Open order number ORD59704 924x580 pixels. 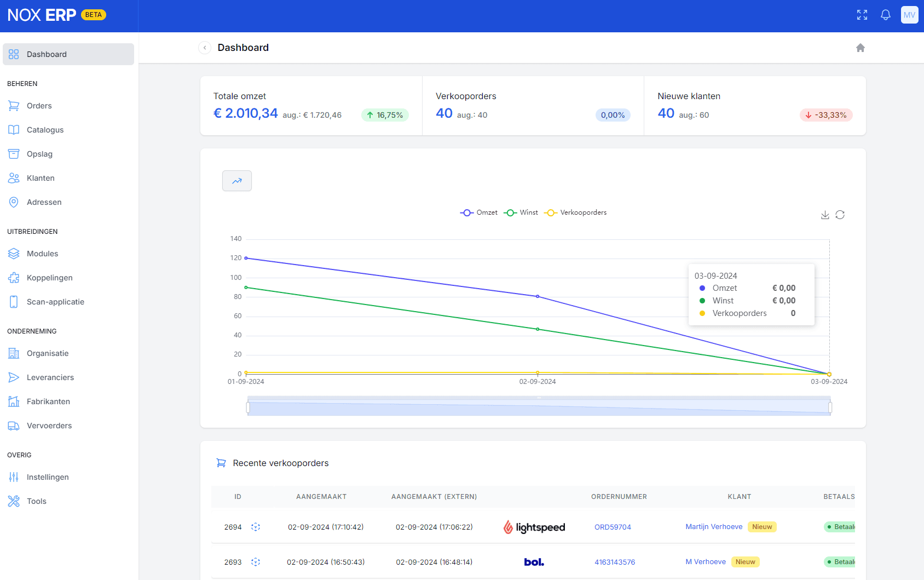613,527
